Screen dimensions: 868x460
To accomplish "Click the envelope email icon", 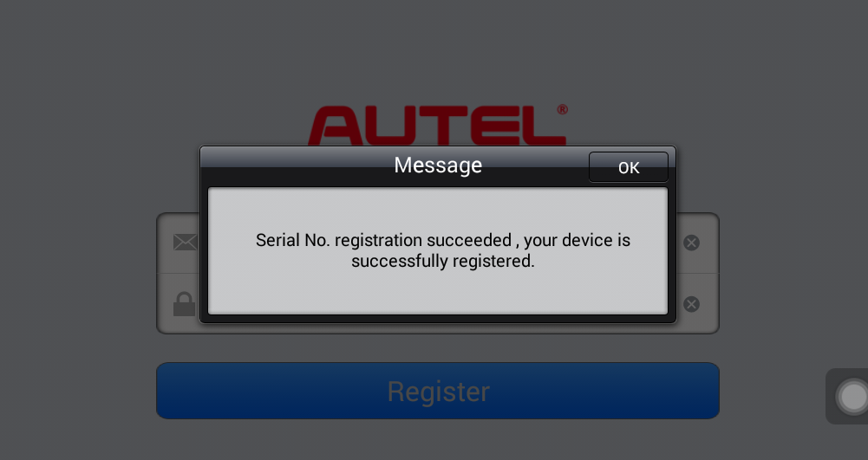I will 186,243.
